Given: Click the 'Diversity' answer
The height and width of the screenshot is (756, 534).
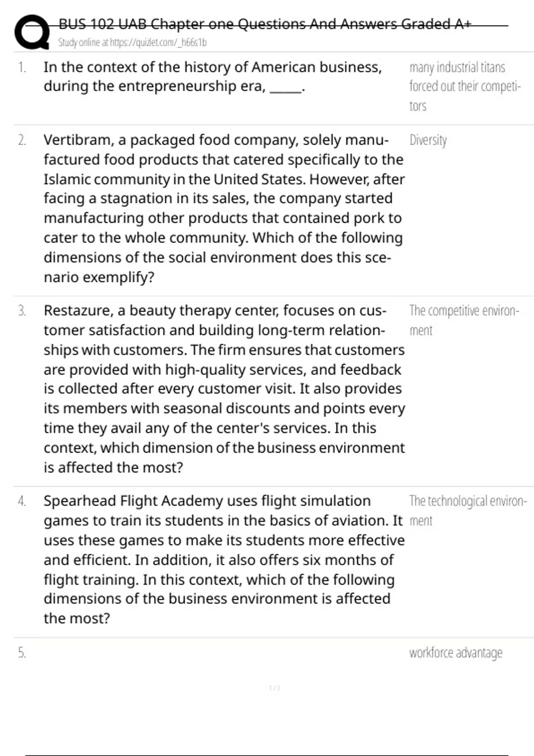Looking at the screenshot, I should coord(428,141).
